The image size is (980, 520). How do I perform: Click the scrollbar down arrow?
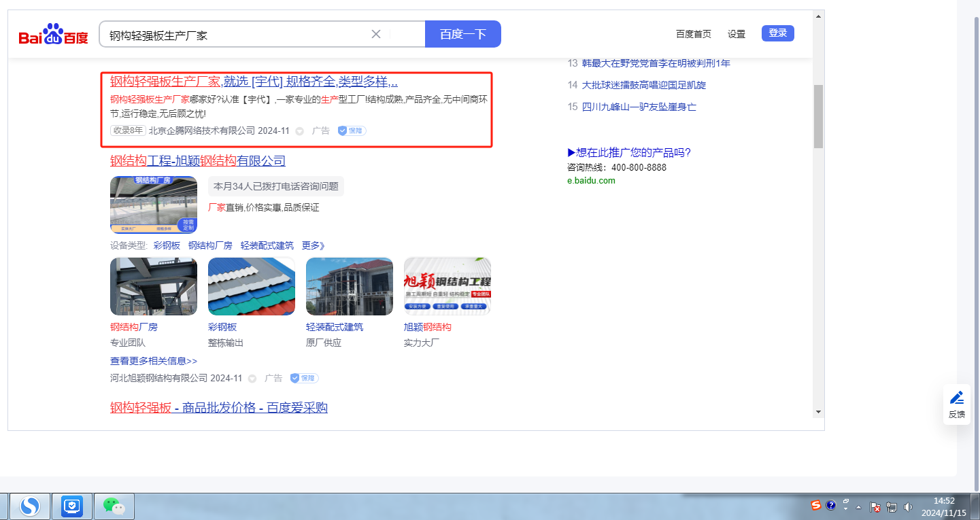[x=818, y=412]
